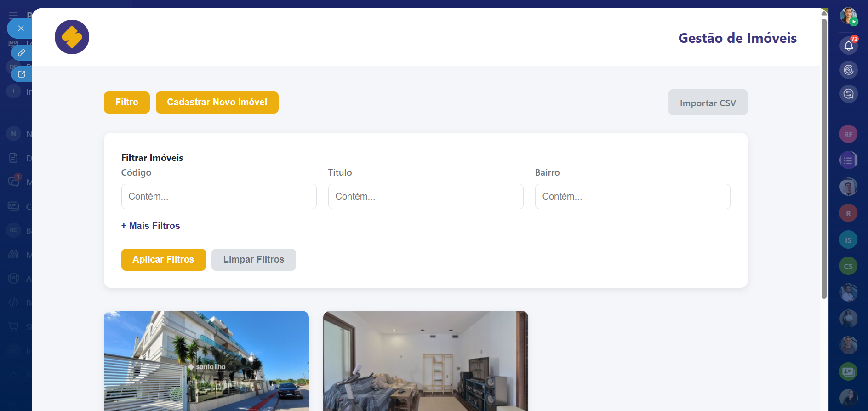868x411 pixels.
Task: Close the slider panel with the X button
Action: click(21, 28)
